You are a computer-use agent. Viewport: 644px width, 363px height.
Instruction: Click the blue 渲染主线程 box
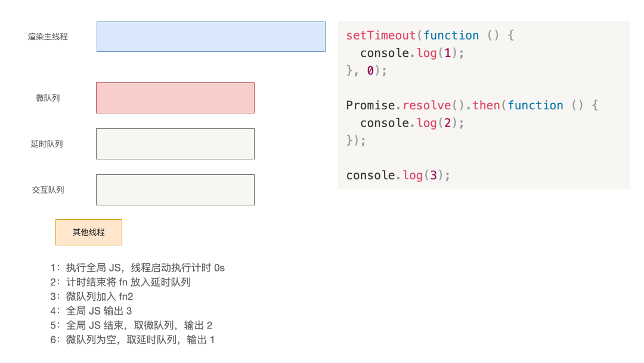pyautogui.click(x=211, y=36)
